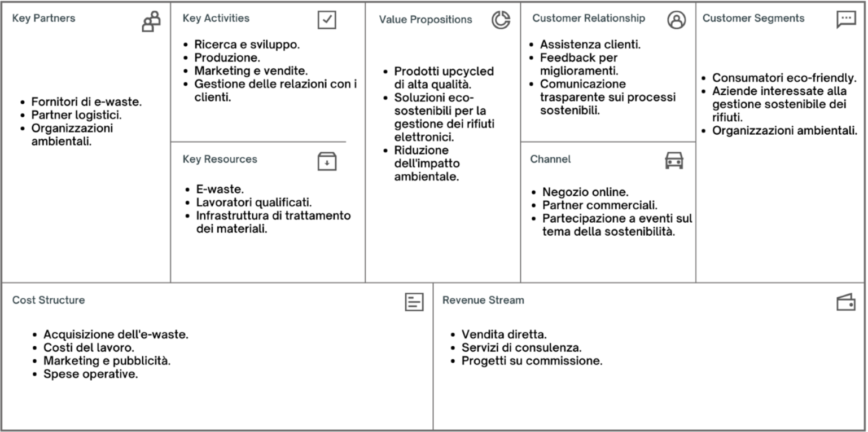This screenshot has height=432, width=868.
Task: Click the Cost Structure title text
Action: [x=49, y=300]
